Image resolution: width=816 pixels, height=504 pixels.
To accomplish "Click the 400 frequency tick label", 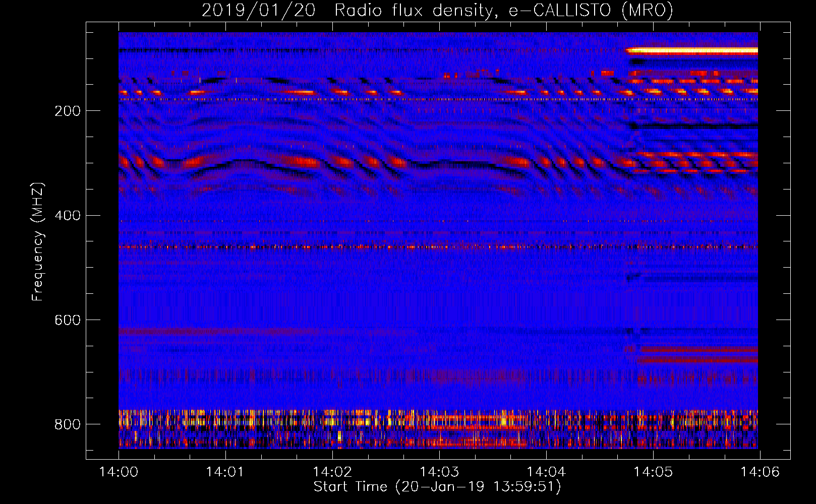I will tap(68, 216).
